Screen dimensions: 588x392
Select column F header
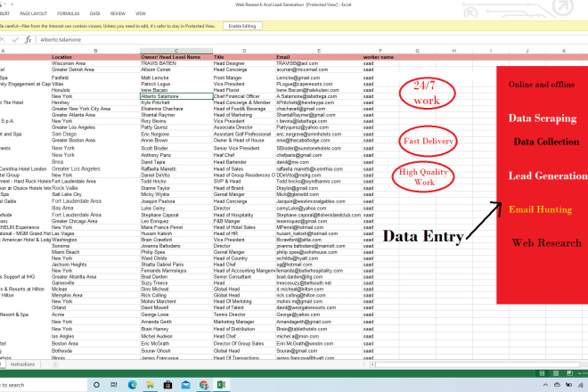[380, 51]
